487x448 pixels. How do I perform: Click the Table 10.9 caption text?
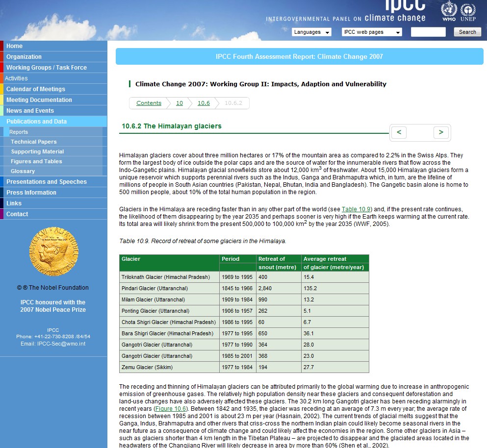tap(203, 241)
